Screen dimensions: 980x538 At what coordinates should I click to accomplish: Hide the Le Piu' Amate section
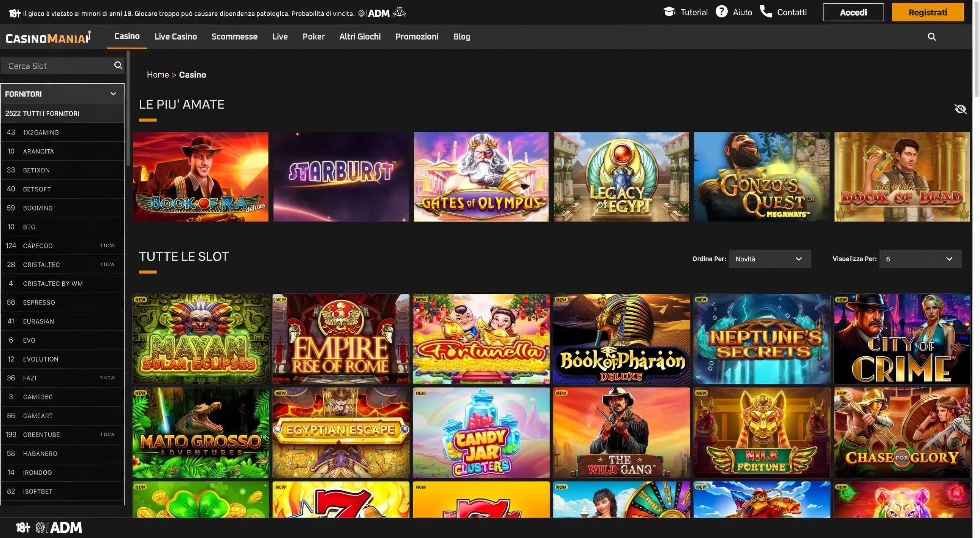(960, 109)
